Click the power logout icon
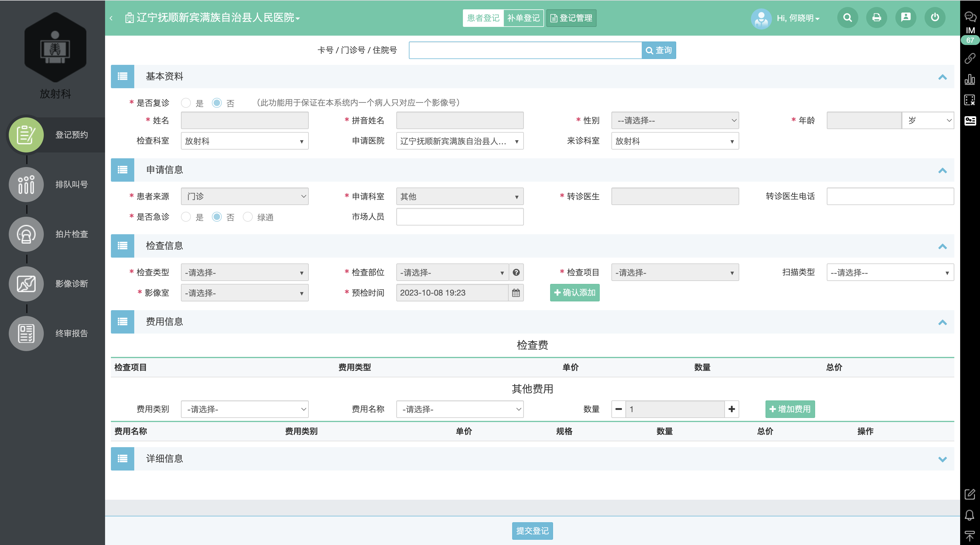980x545 pixels. [935, 18]
